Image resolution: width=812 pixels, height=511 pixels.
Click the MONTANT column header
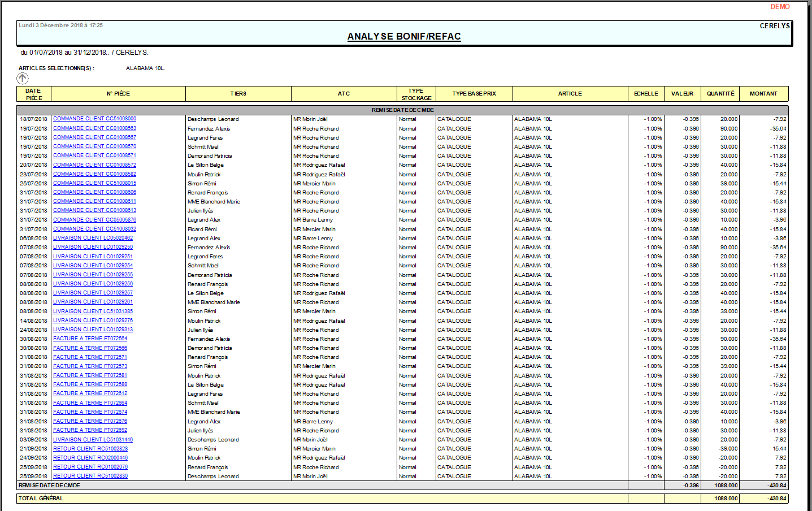(763, 94)
